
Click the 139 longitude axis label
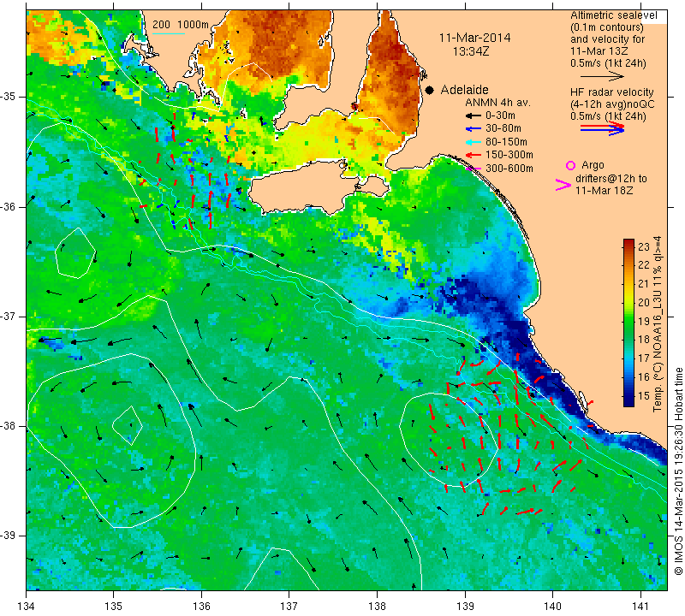click(x=465, y=607)
